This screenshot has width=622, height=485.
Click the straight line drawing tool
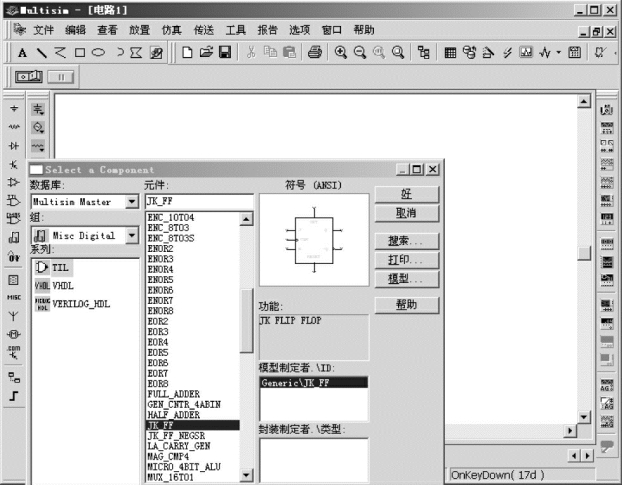click(42, 52)
